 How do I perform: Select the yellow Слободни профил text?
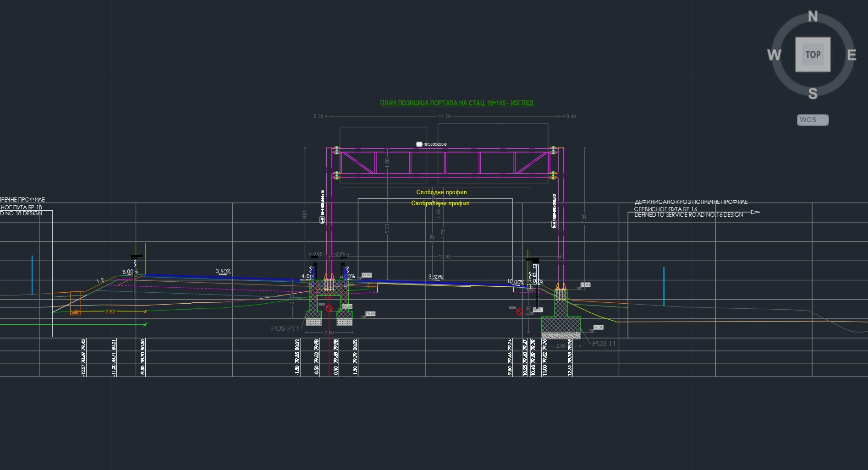tap(441, 192)
